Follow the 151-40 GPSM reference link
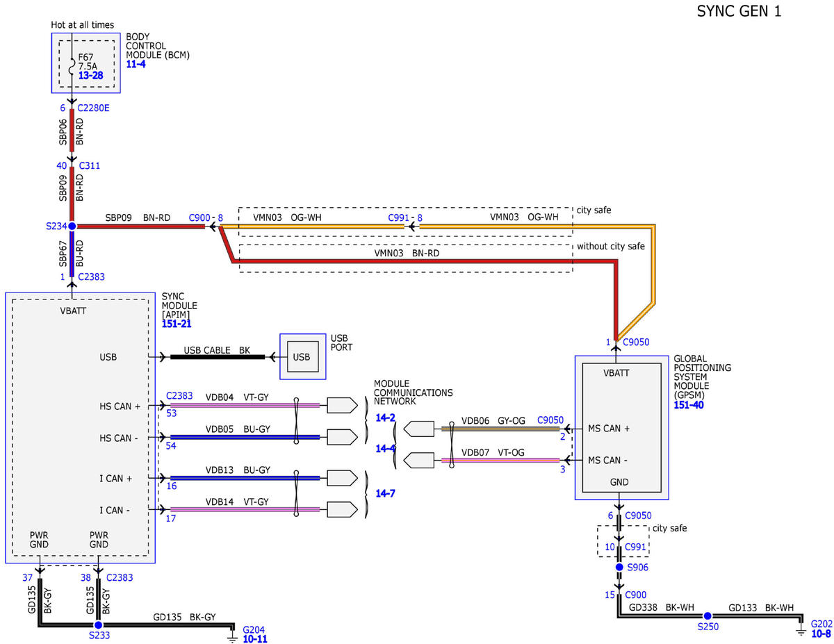The width and height of the screenshot is (834, 644). tap(688, 405)
